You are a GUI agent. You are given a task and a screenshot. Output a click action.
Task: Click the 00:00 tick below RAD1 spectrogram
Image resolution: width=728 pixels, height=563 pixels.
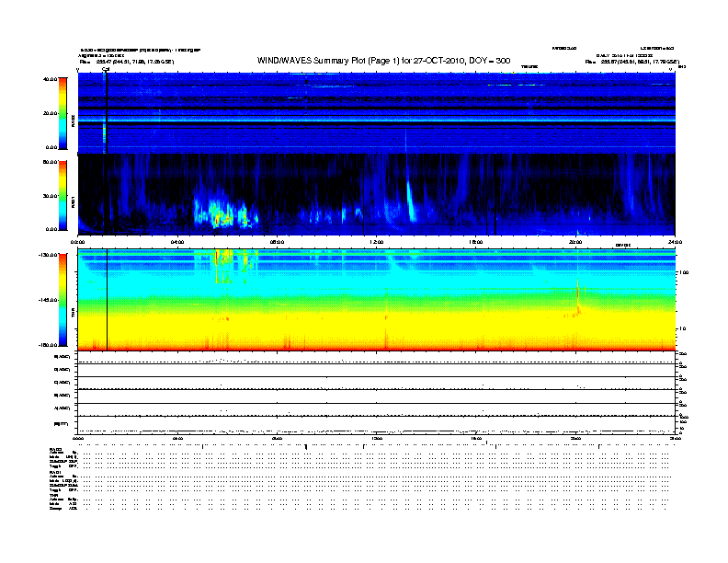pos(77,242)
